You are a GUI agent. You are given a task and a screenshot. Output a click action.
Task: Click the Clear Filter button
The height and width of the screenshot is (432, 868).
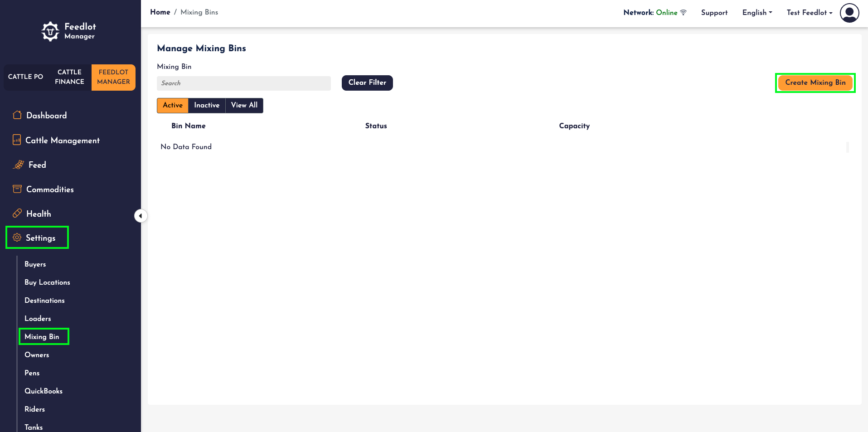pos(367,83)
